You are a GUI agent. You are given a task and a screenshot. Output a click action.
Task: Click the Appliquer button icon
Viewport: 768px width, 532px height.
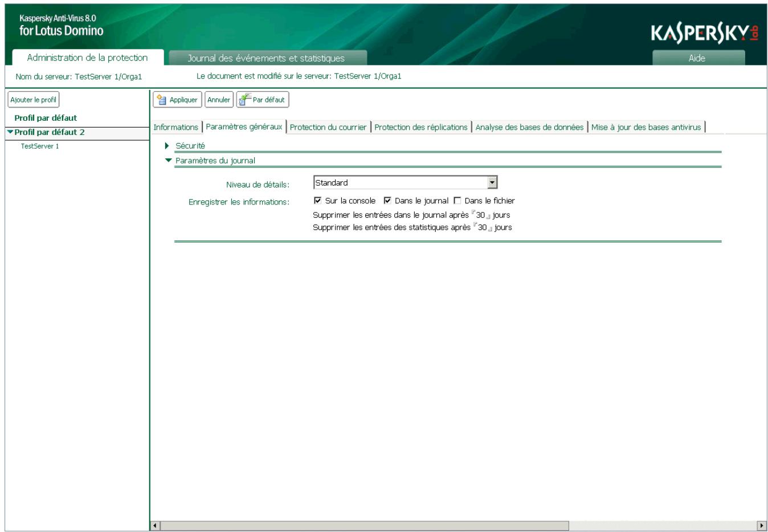tap(162, 100)
